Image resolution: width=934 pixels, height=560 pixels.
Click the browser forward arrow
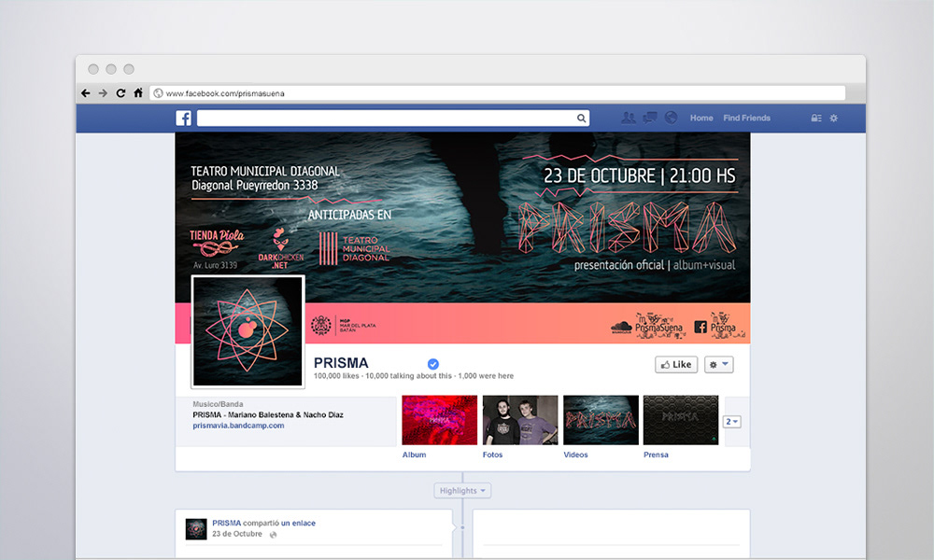click(x=103, y=93)
